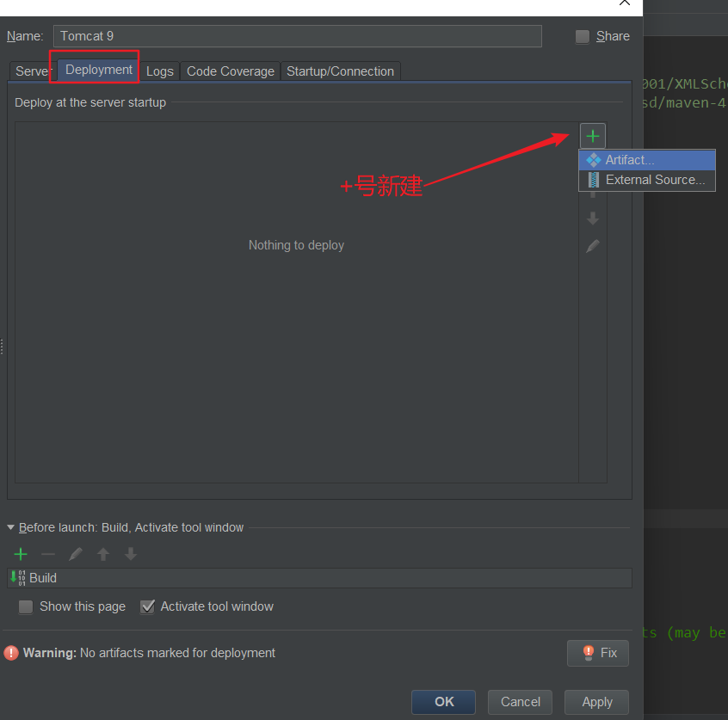Click the Cancel button
The image size is (728, 720).
pos(520,702)
